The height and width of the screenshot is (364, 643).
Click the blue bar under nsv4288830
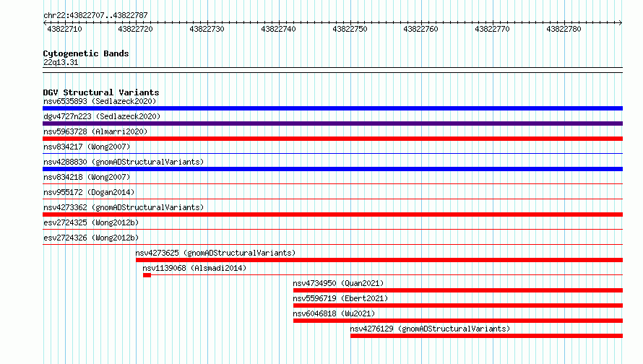(x=332, y=169)
